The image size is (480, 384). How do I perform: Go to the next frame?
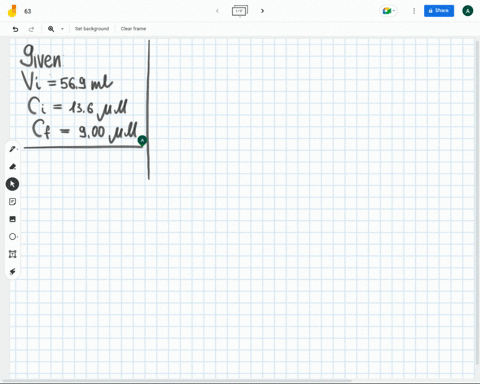[262, 11]
